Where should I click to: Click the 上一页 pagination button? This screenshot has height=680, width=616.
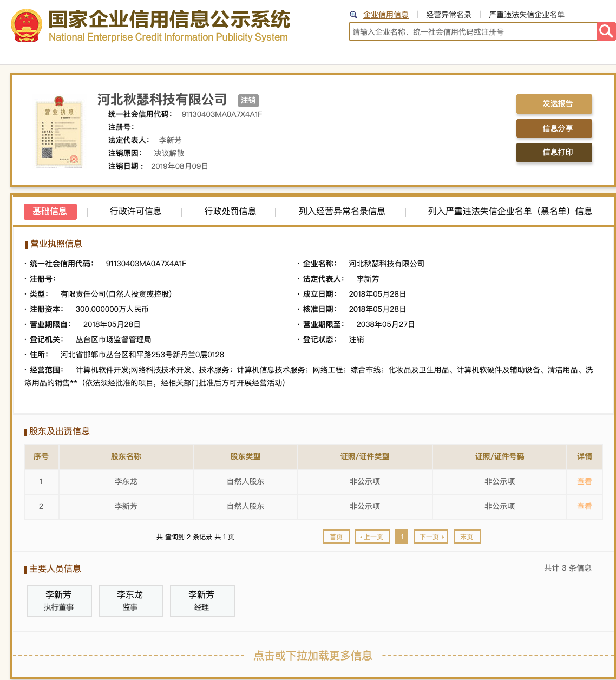click(372, 537)
